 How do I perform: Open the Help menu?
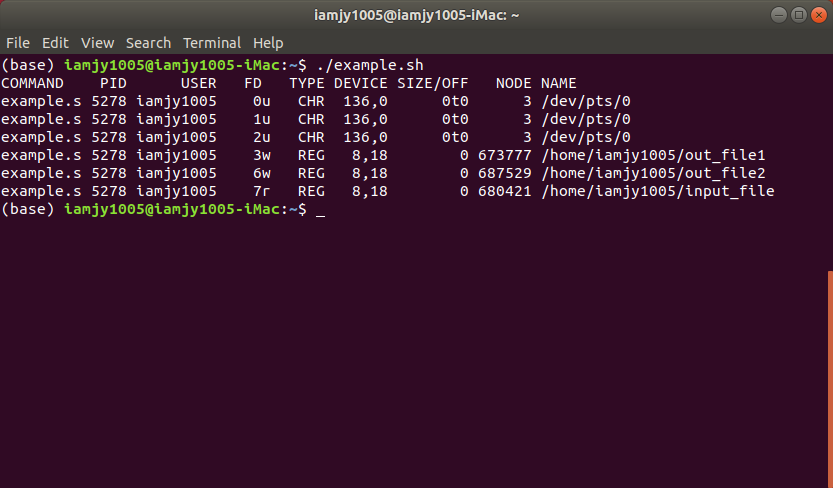click(x=268, y=42)
